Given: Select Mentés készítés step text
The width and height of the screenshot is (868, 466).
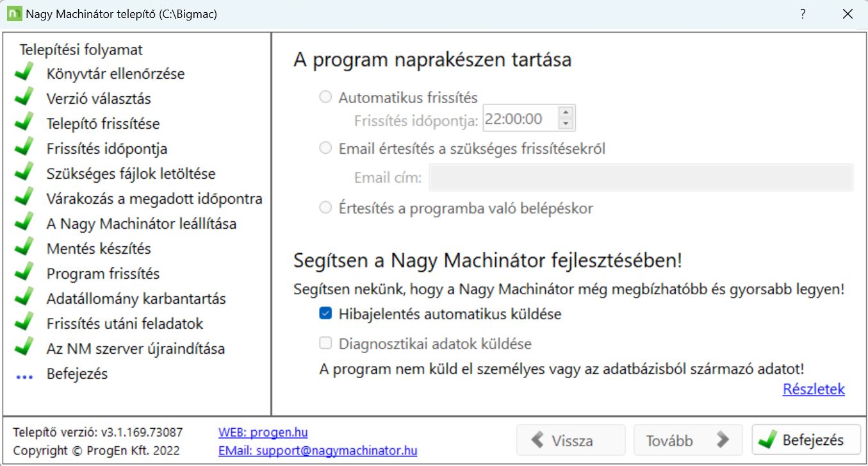Looking at the screenshot, I should click(x=99, y=249).
